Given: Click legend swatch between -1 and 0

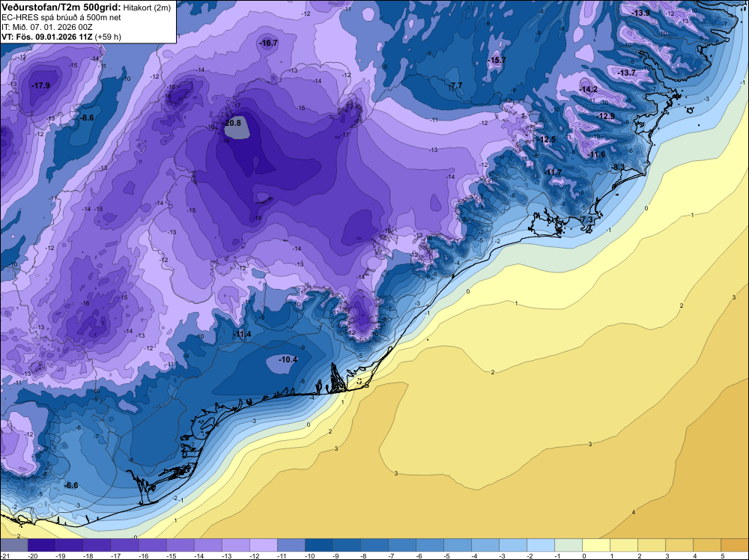Looking at the screenshot, I should point(568,545).
